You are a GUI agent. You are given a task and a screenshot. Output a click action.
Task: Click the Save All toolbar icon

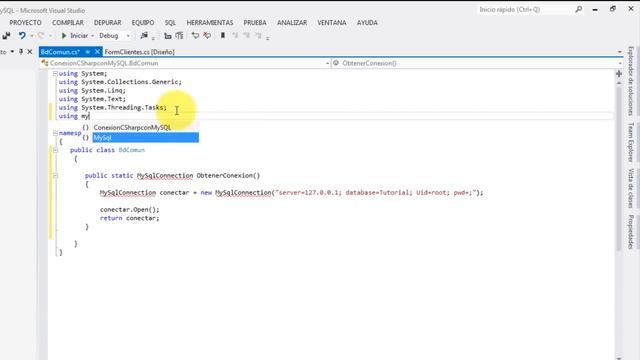[x=6, y=36]
